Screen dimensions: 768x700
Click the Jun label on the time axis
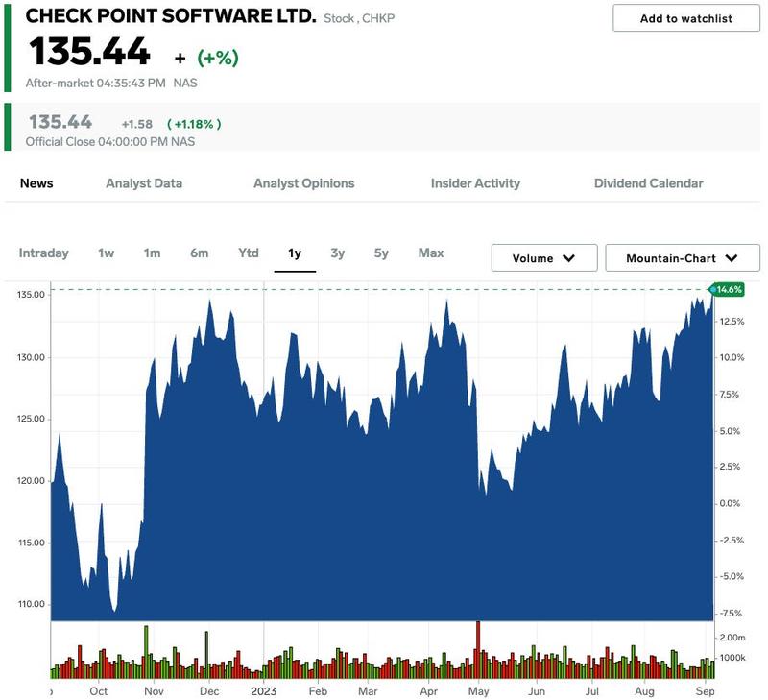tap(537, 691)
